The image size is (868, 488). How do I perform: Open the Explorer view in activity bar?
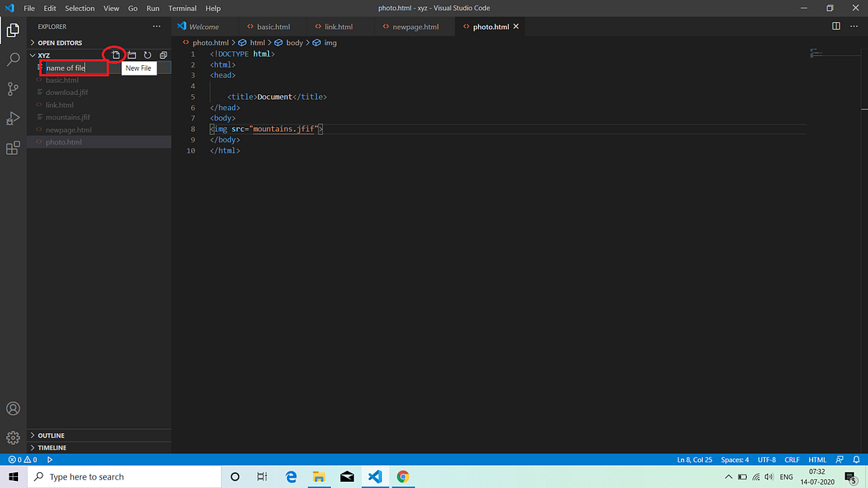pyautogui.click(x=13, y=30)
